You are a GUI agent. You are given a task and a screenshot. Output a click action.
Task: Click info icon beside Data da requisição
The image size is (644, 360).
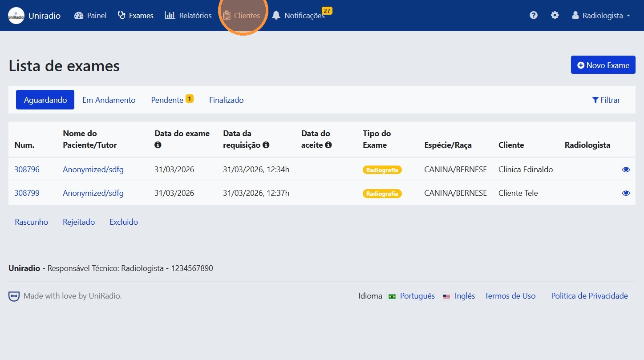[266, 145]
